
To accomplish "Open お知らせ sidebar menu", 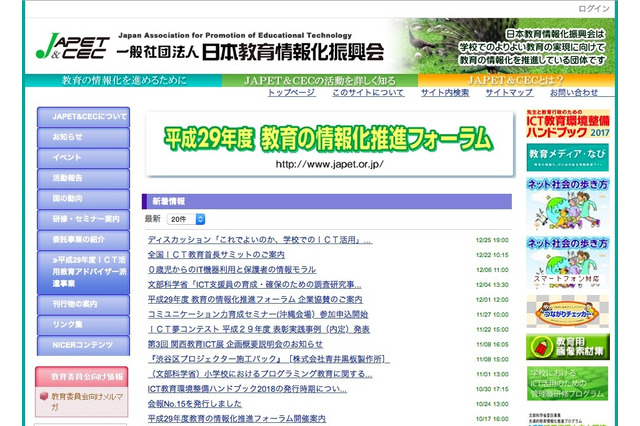I will point(83,137).
